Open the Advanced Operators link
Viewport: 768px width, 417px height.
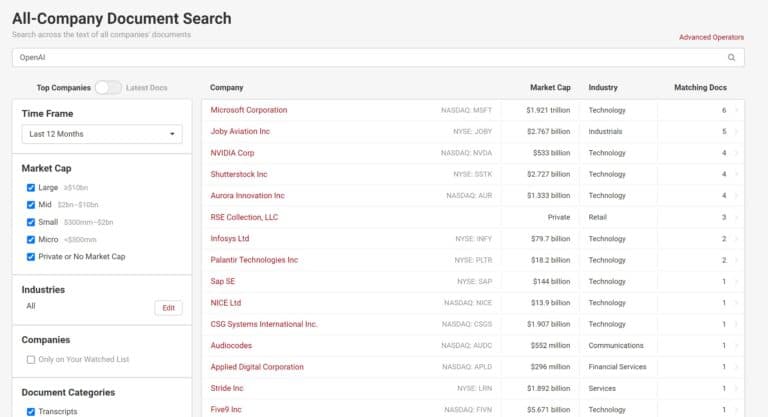tap(711, 37)
